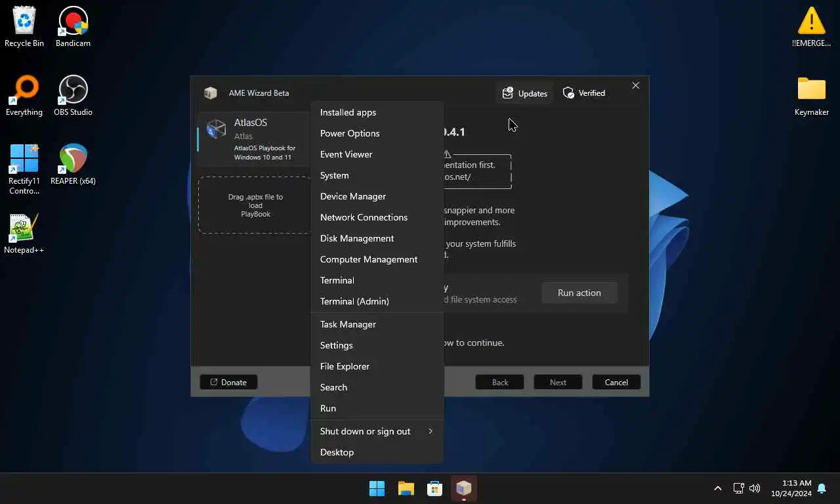The height and width of the screenshot is (504, 840).
Task: Open Rectify11 Control Center shortcut
Action: [24, 169]
